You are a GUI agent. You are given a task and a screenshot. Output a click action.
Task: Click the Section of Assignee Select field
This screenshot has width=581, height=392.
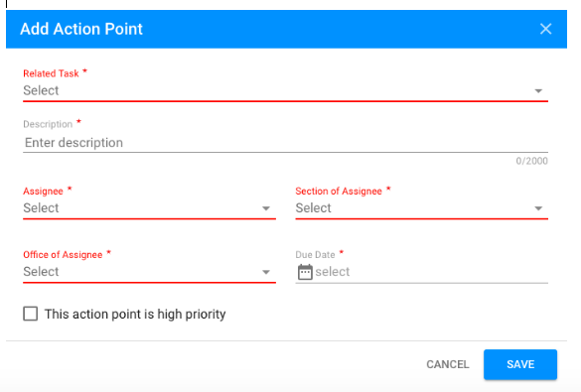point(422,208)
